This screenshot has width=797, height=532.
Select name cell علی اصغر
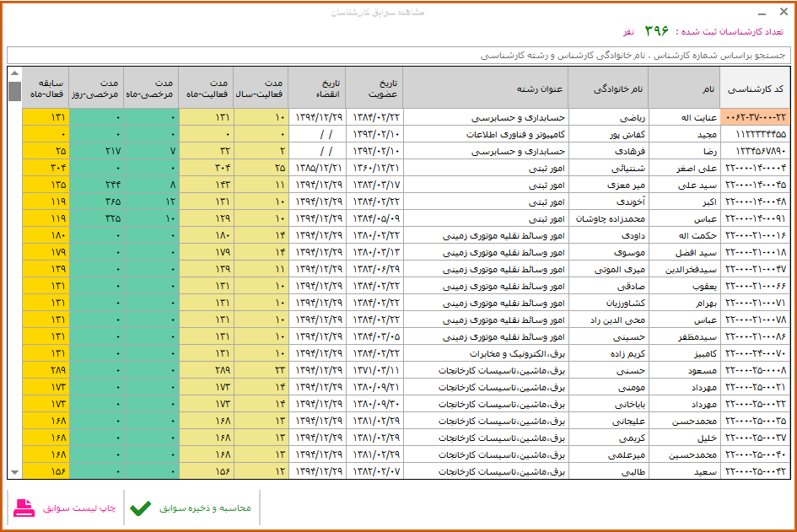pyautogui.click(x=685, y=168)
